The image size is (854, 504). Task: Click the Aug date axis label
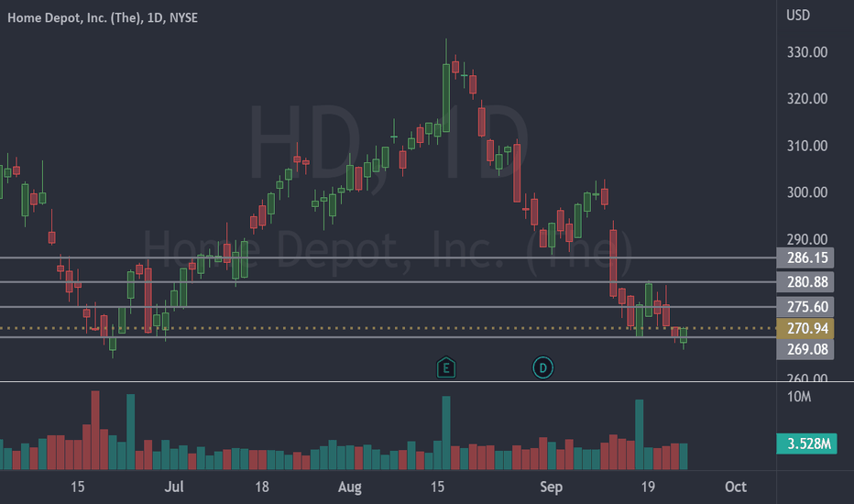pos(350,487)
